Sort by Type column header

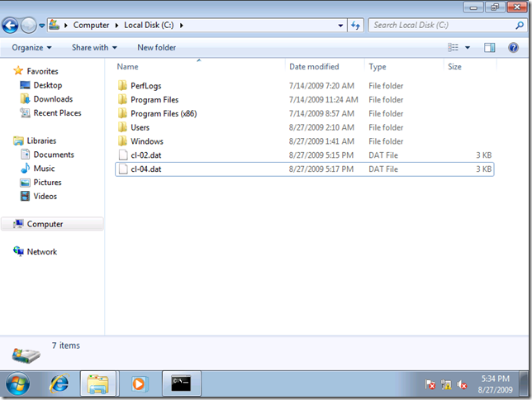pyautogui.click(x=378, y=67)
